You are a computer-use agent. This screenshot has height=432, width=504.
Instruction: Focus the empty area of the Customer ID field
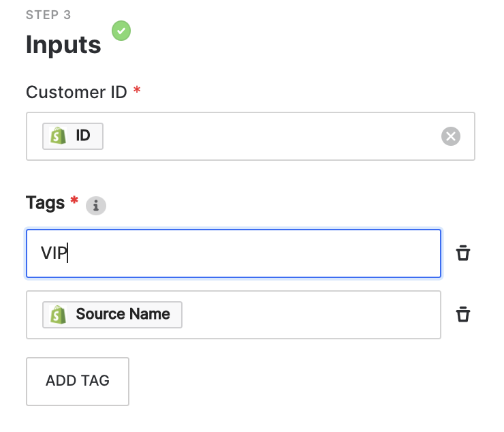click(272, 136)
